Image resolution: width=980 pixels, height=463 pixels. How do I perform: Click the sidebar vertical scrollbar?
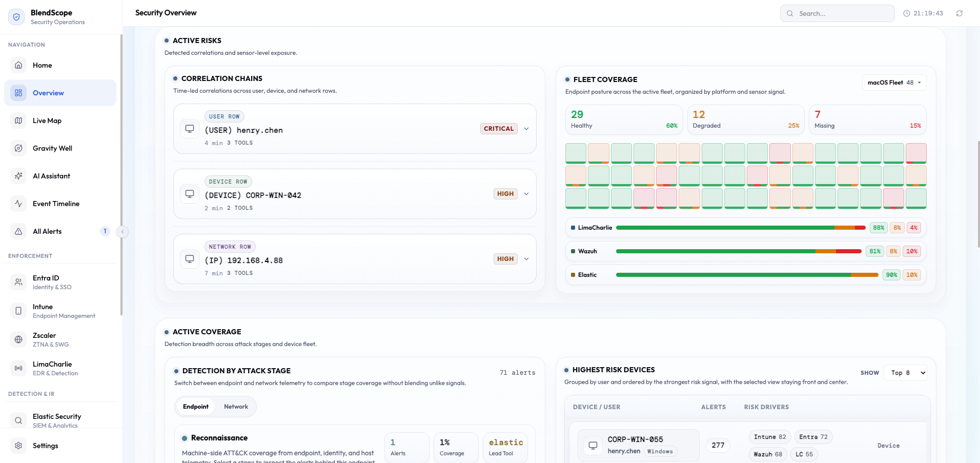pos(121,174)
